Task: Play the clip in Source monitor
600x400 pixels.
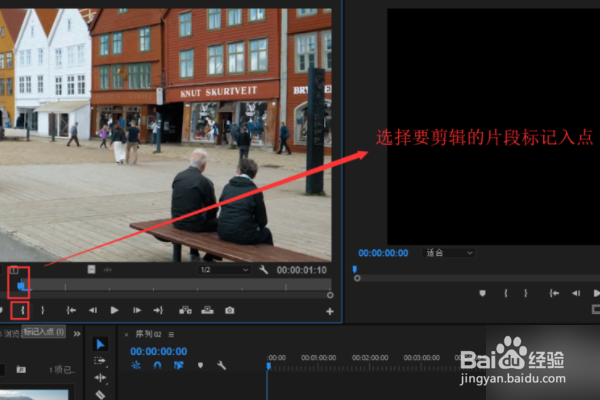Action: pyautogui.click(x=114, y=310)
